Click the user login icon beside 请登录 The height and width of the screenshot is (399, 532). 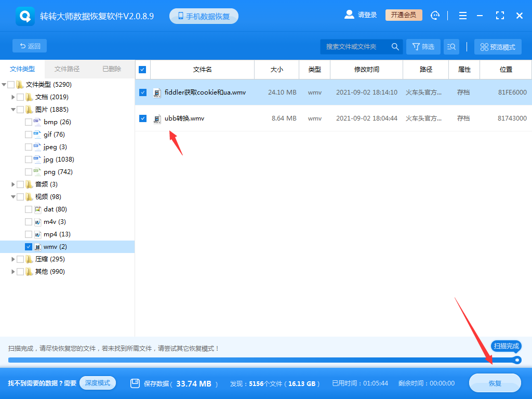tap(350, 15)
